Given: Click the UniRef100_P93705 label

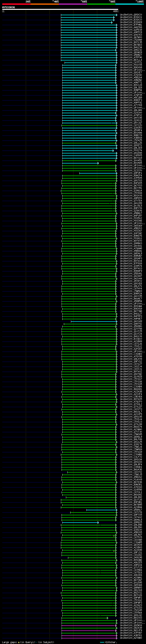Looking at the screenshot, I should (x=131, y=65).
